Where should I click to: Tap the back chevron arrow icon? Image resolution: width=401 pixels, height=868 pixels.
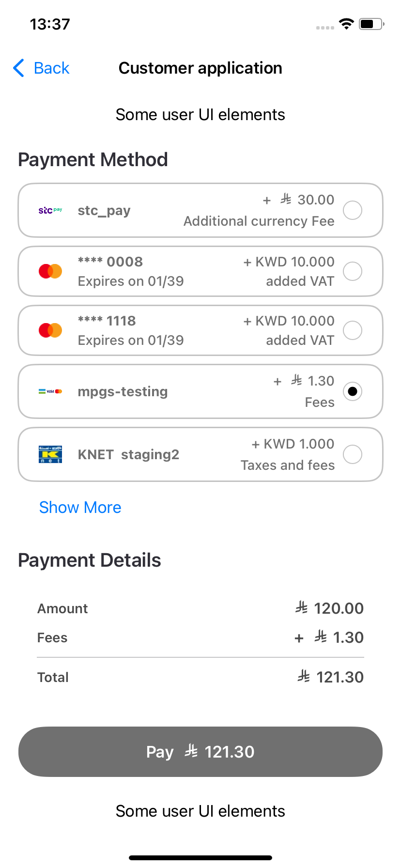pos(19,68)
